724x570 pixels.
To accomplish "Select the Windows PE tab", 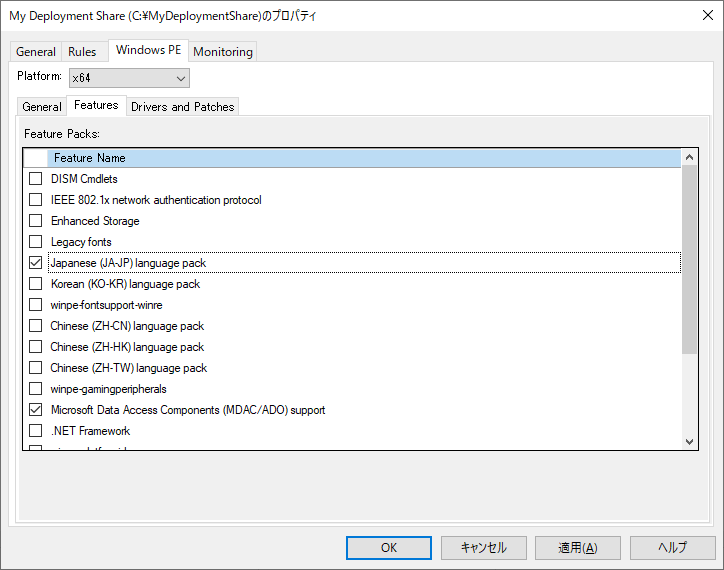I will tap(148, 50).
